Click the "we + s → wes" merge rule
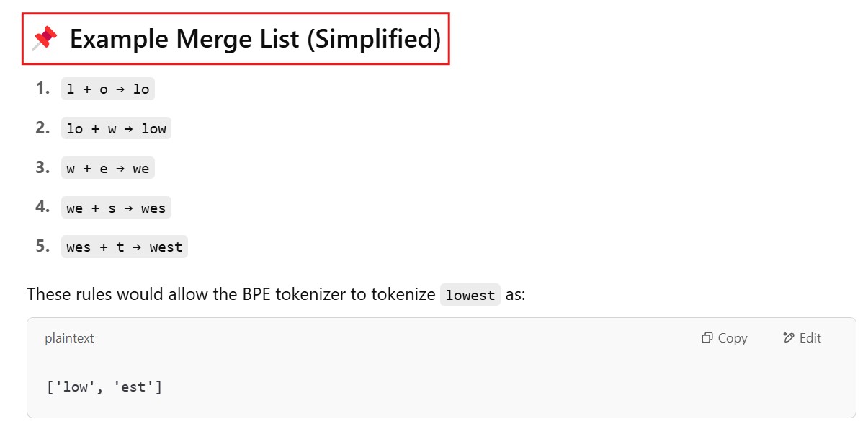868x437 pixels. tap(116, 208)
